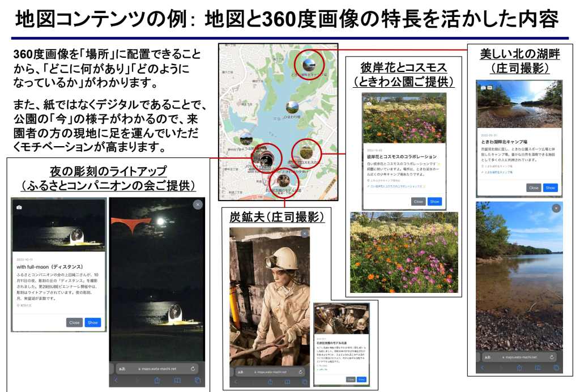The width and height of the screenshot is (580, 392).
Task: Close the coal miner photo viewer
Action: [304, 233]
